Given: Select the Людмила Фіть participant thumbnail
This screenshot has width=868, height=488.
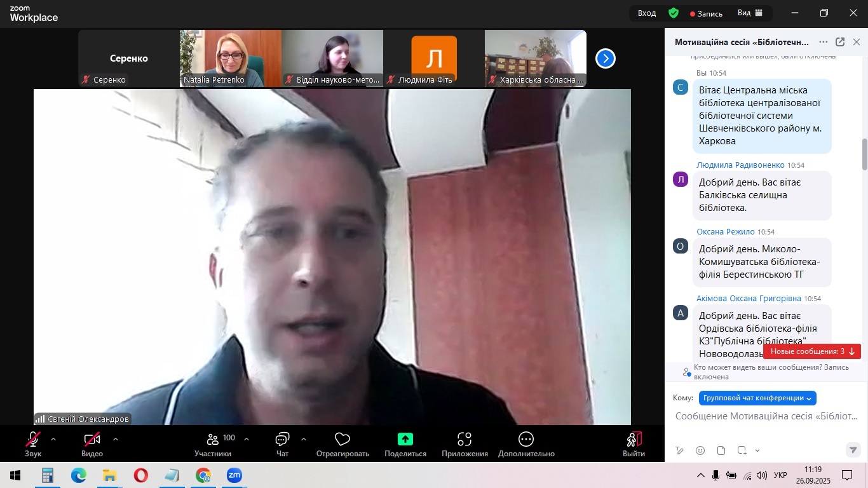Looking at the screenshot, I should (434, 58).
